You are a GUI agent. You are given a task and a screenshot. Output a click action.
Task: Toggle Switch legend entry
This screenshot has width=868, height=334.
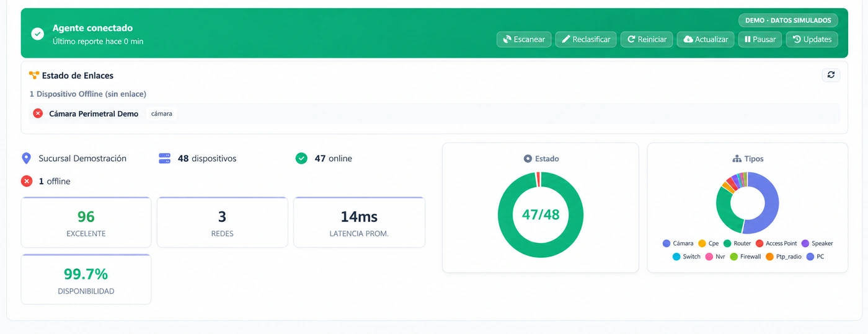[686, 257]
